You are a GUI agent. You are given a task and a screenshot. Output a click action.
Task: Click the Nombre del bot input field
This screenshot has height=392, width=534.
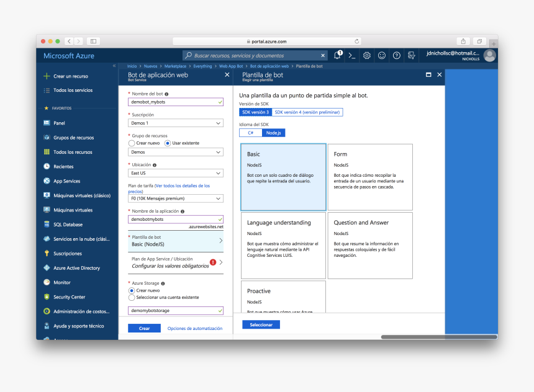point(176,102)
